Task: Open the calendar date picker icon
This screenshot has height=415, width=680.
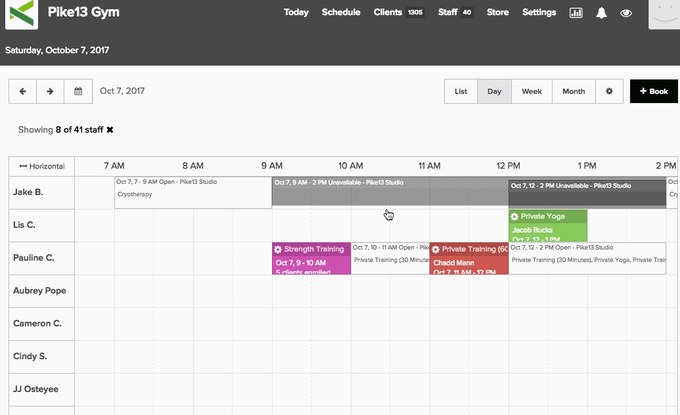Action: [78, 91]
